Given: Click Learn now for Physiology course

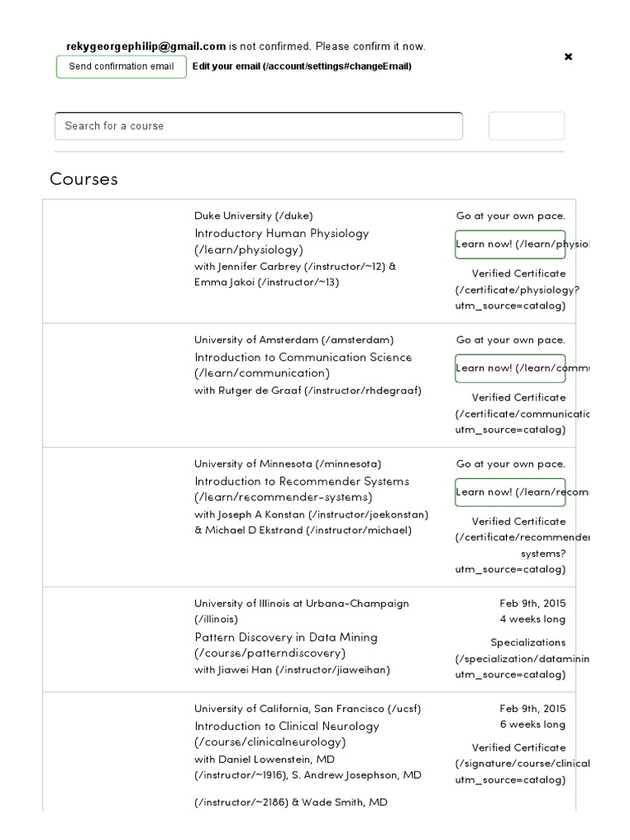Looking at the screenshot, I should coord(510,244).
